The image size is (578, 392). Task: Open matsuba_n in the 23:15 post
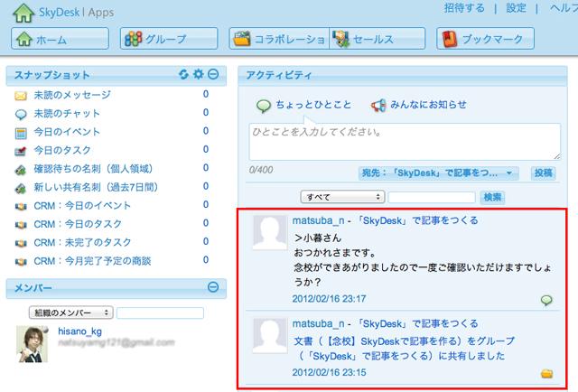319,323
